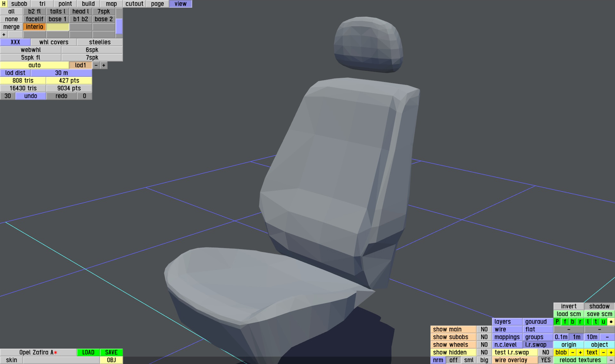
Task: Open the cutout menu tab
Action: point(134,4)
